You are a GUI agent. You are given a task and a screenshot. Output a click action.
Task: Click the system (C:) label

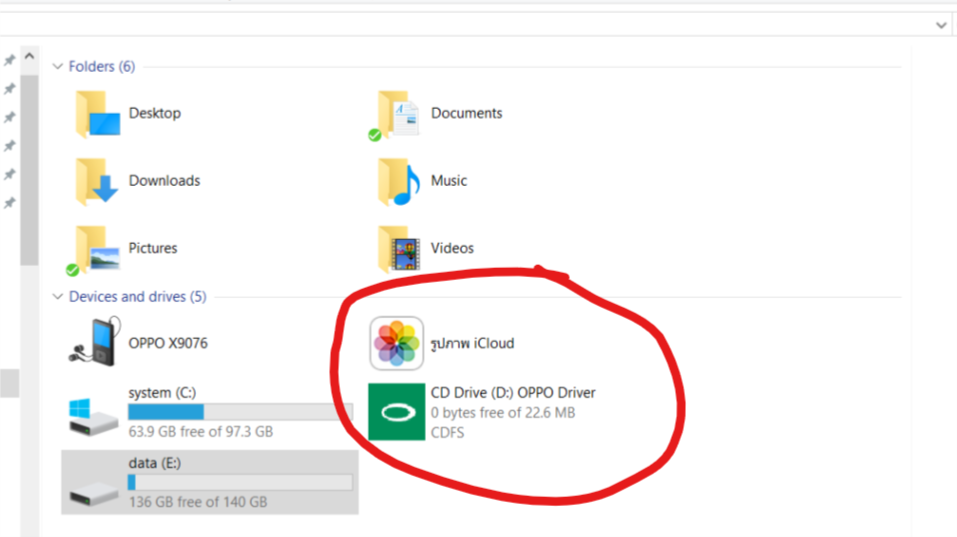[162, 392]
